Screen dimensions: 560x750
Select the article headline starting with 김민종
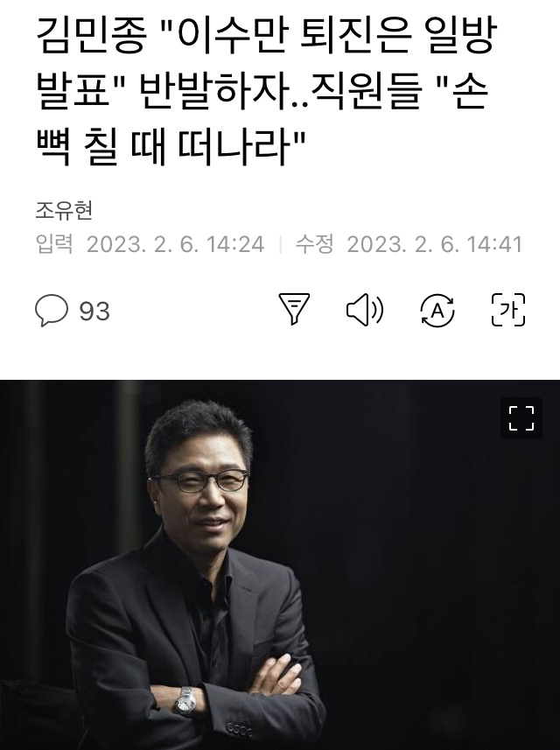(266, 90)
